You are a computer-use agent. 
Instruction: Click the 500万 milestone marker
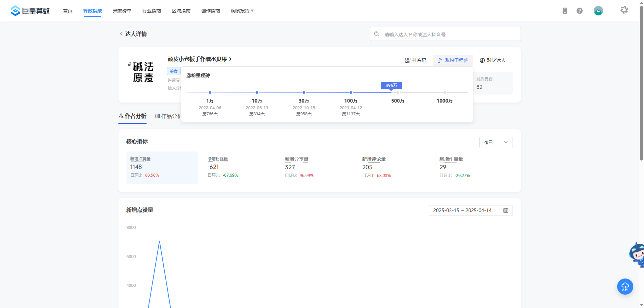pos(398,93)
